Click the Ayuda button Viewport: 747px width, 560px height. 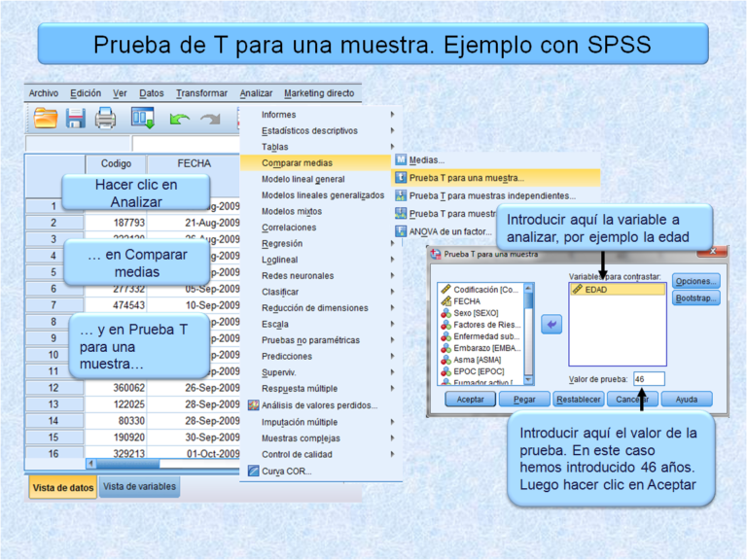pyautogui.click(x=687, y=399)
